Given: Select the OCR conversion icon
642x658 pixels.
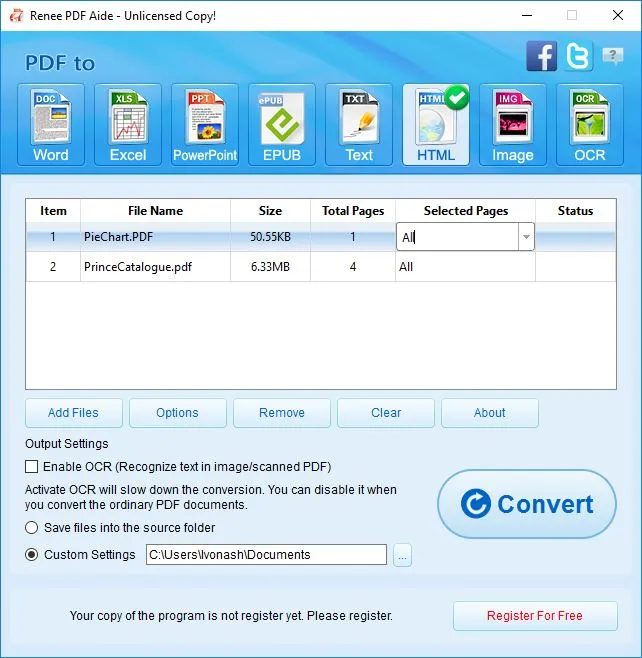Looking at the screenshot, I should click(590, 125).
